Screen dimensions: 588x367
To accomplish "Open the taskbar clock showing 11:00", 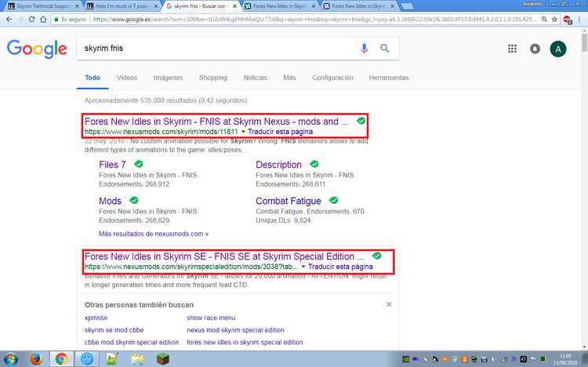I will point(565,359).
